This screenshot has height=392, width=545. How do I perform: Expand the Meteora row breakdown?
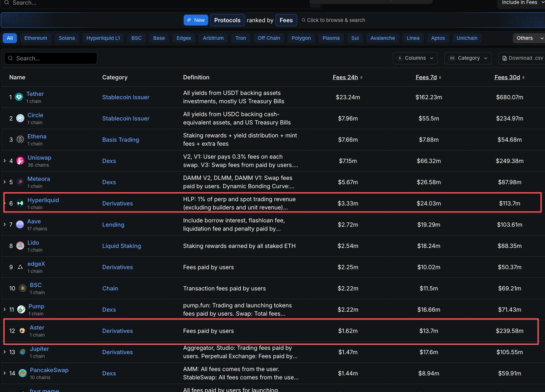5,182
